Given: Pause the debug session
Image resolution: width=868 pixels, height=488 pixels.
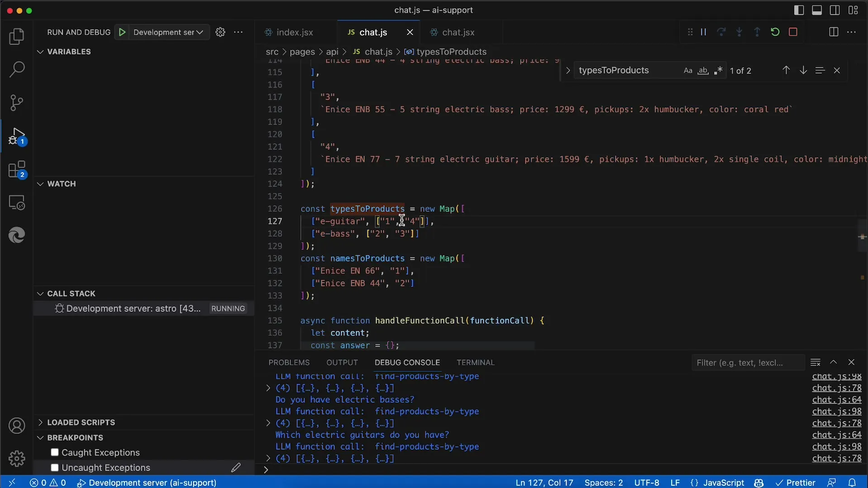Looking at the screenshot, I should [704, 32].
